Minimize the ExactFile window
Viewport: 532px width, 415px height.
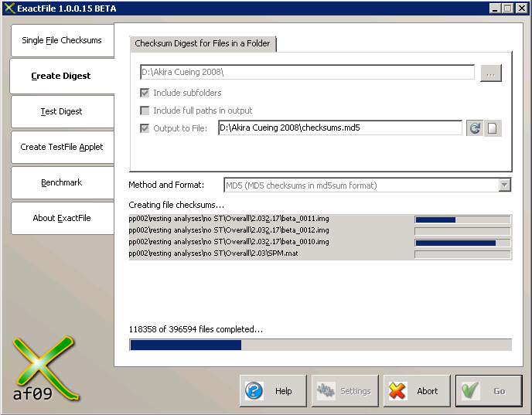point(495,9)
